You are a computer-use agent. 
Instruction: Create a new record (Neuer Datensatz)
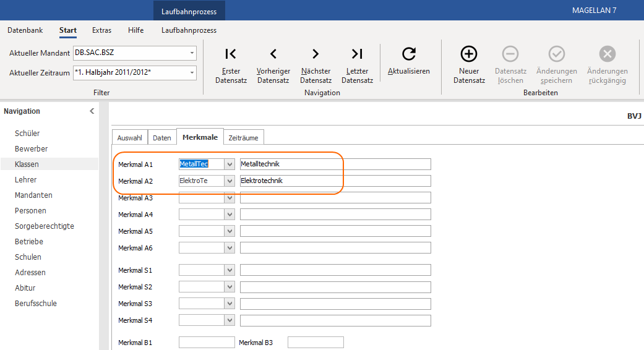click(x=469, y=54)
